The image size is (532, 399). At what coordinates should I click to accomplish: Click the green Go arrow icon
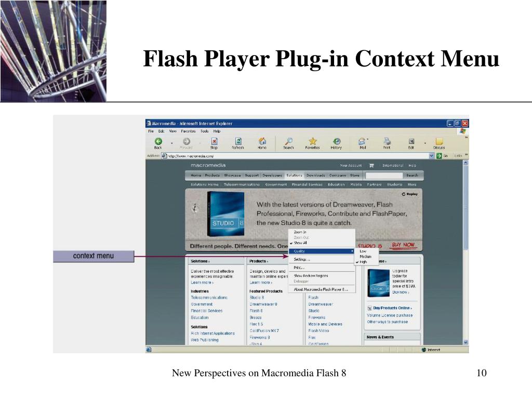[x=439, y=156]
